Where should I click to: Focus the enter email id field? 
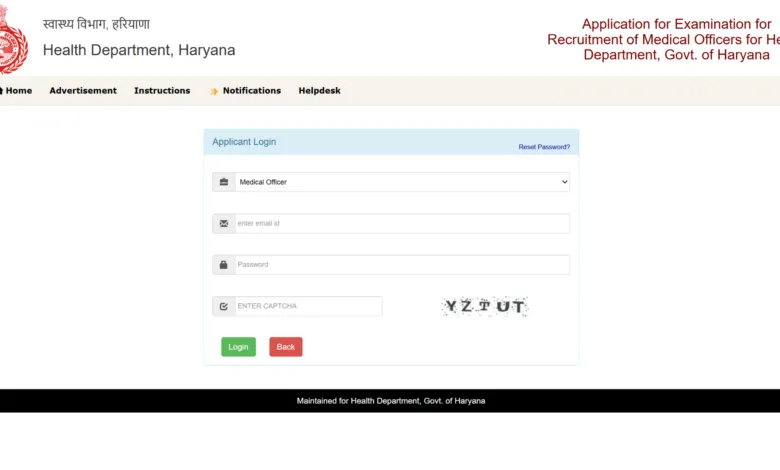pos(402,223)
